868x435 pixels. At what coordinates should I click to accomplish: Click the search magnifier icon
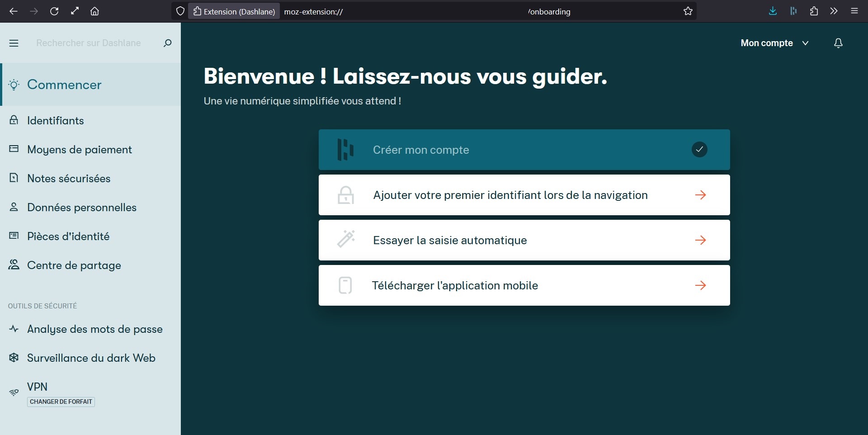coord(167,43)
